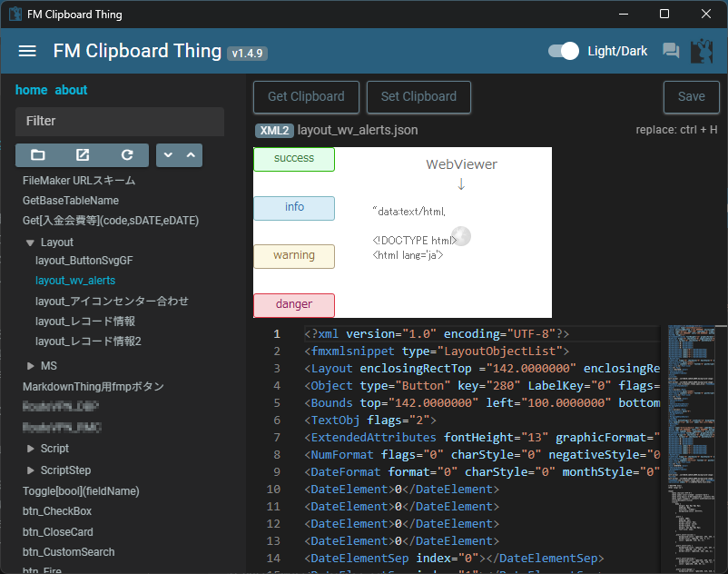This screenshot has height=574, width=728.
Task: Select layout_ButtonSvgGF in the file tree
Action: (x=84, y=260)
